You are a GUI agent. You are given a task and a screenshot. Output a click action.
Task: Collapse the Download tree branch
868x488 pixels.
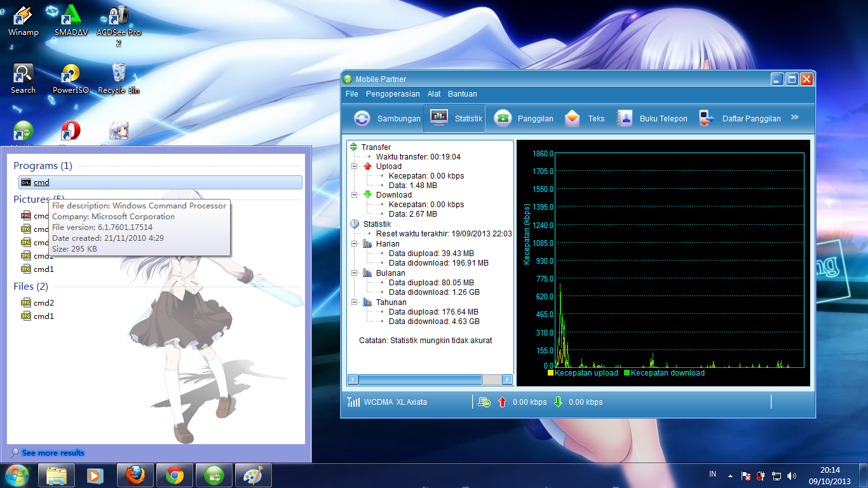(x=354, y=195)
